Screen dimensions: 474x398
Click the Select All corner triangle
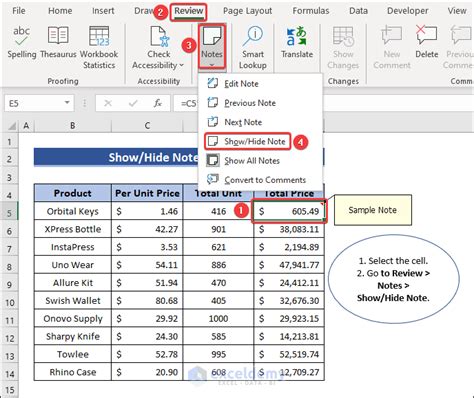[x=12, y=126]
